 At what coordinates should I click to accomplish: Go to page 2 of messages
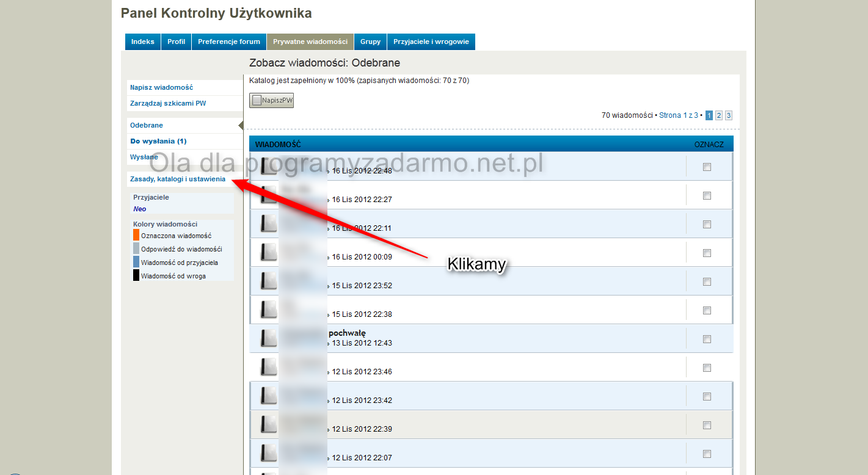coord(719,115)
